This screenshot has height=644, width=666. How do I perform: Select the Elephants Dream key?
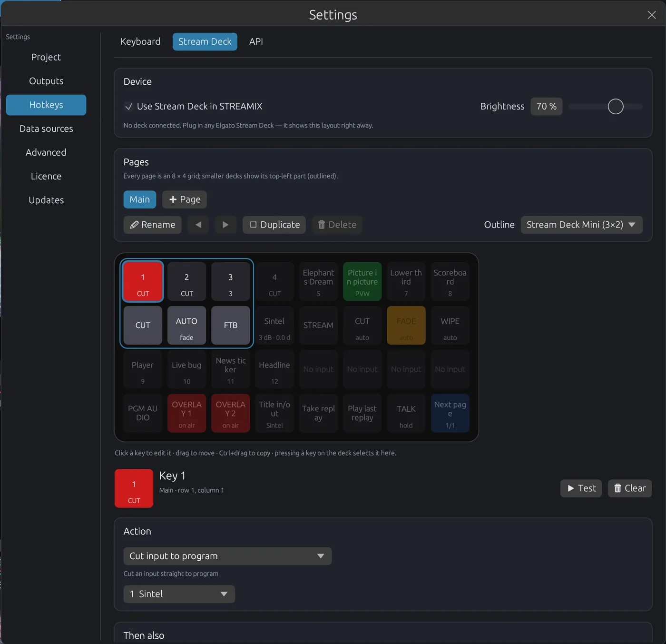(318, 281)
